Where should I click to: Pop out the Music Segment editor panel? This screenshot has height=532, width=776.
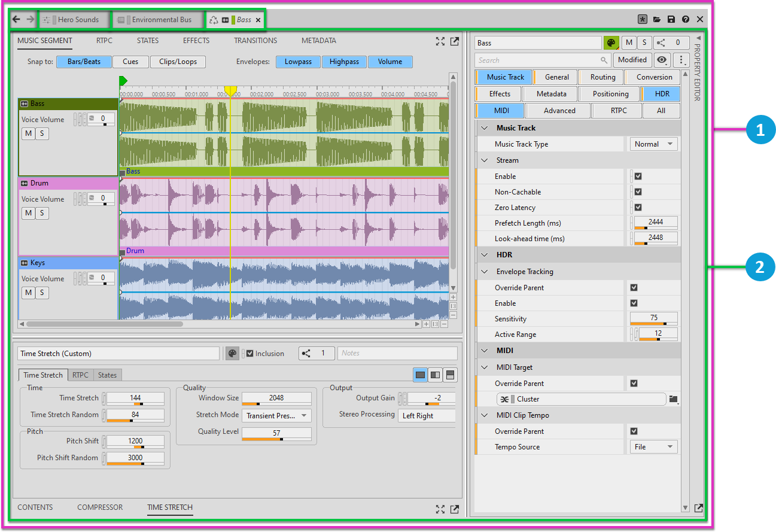(455, 41)
